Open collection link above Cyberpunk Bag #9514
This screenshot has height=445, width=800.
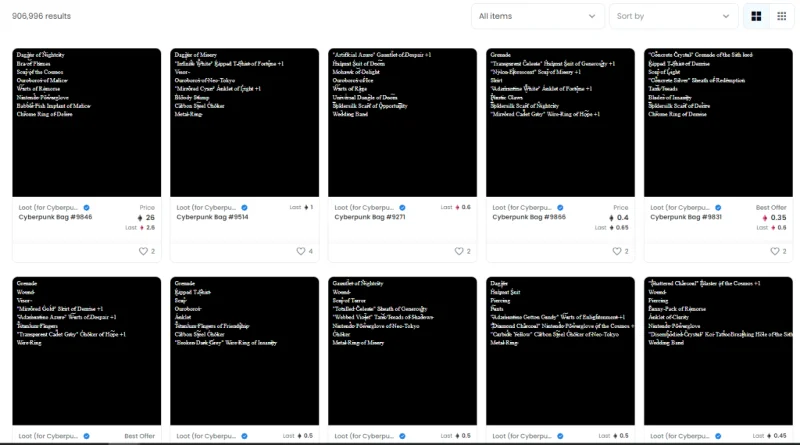click(206, 208)
